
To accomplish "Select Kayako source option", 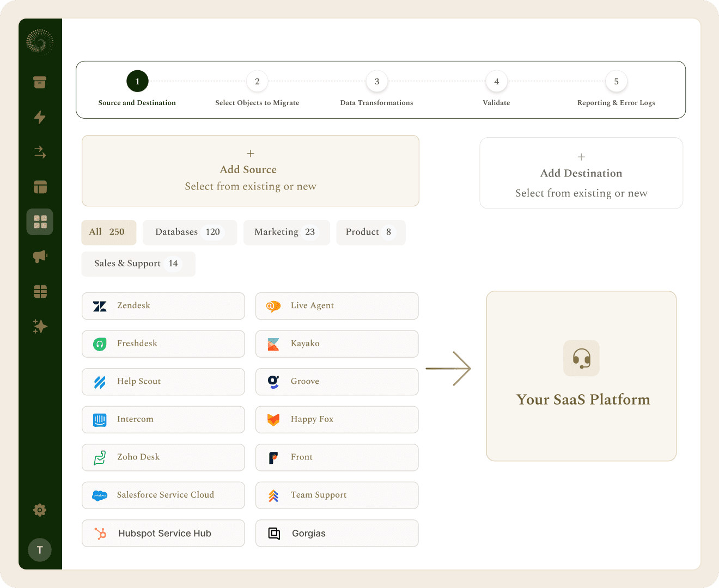I will 337,344.
